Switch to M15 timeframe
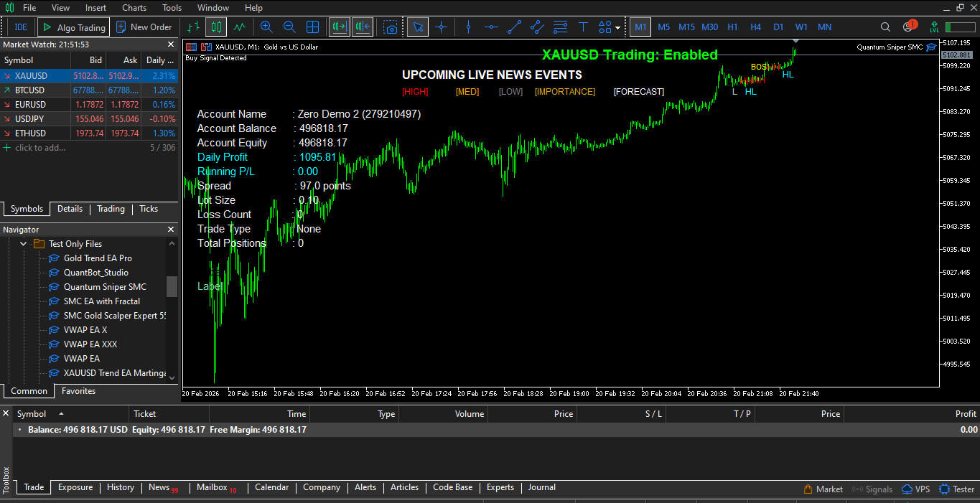Viewport: 980px width, 503px height. coord(686,27)
